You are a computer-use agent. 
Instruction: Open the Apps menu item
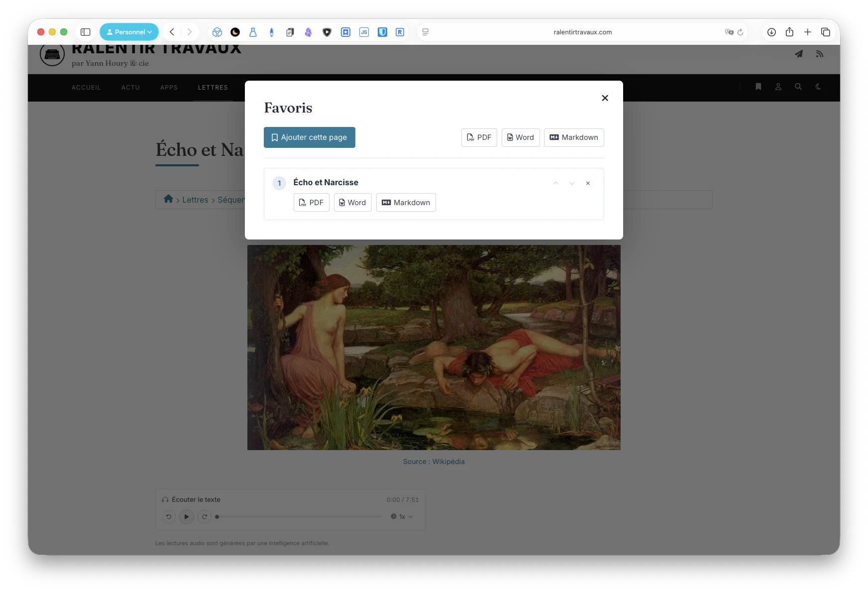169,88
